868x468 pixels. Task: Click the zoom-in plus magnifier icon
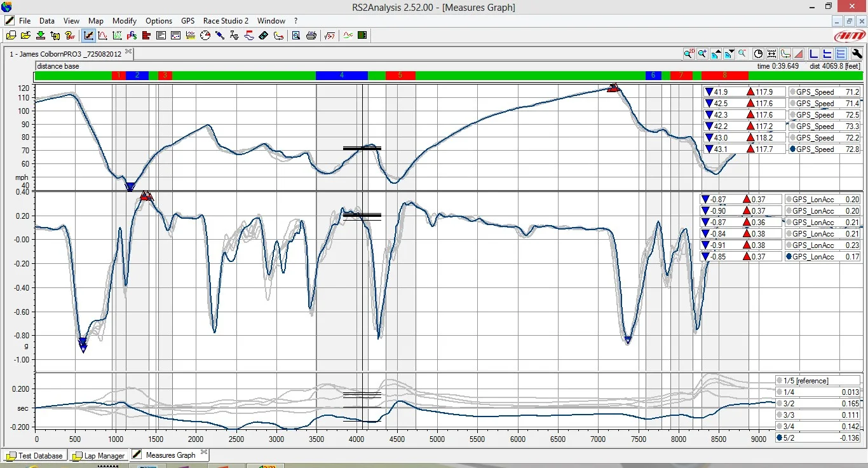(702, 54)
